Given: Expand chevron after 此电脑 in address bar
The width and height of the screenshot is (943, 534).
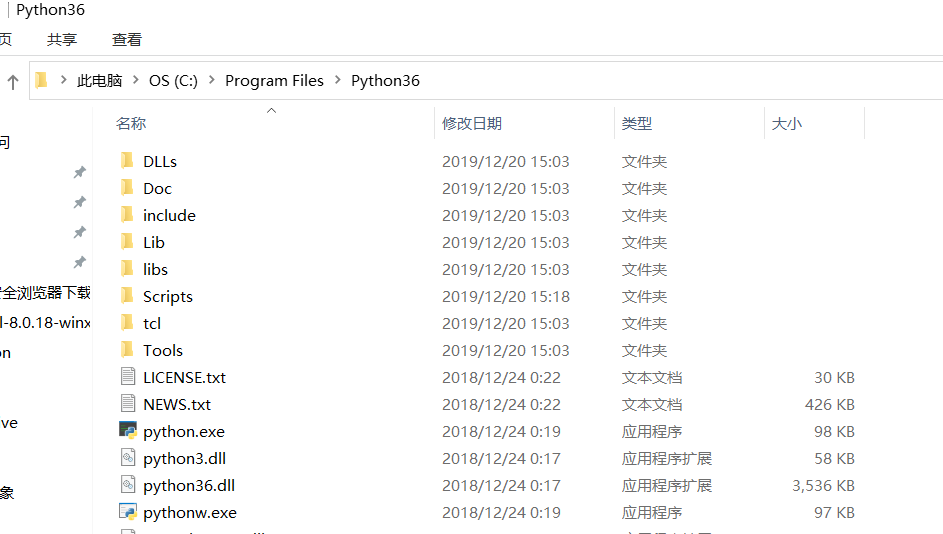Looking at the screenshot, I should point(135,80).
